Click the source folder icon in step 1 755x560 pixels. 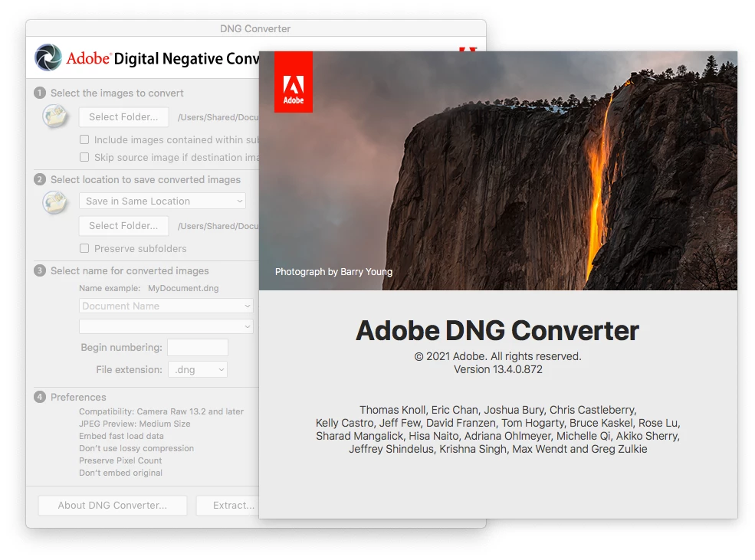[x=55, y=116]
